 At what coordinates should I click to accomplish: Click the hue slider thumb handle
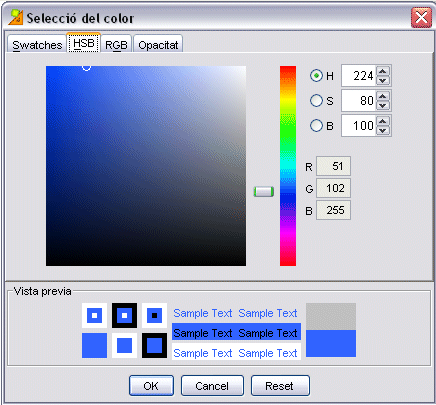pos(264,192)
